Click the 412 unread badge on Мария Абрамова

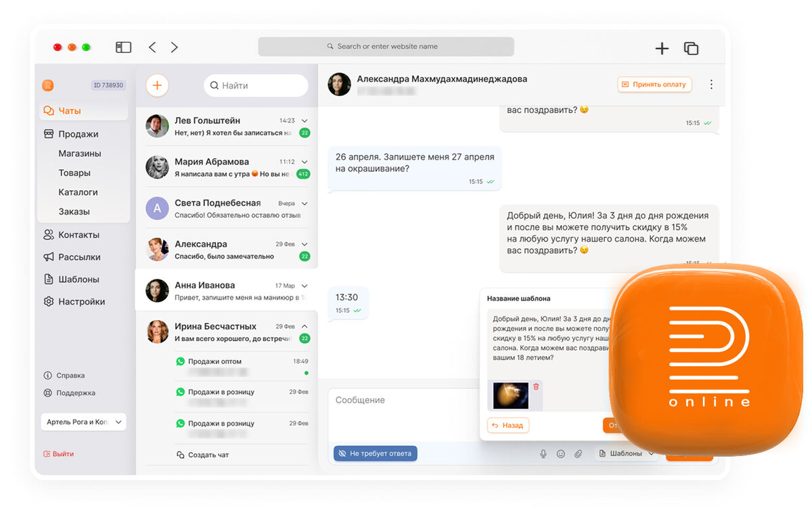[302, 175]
